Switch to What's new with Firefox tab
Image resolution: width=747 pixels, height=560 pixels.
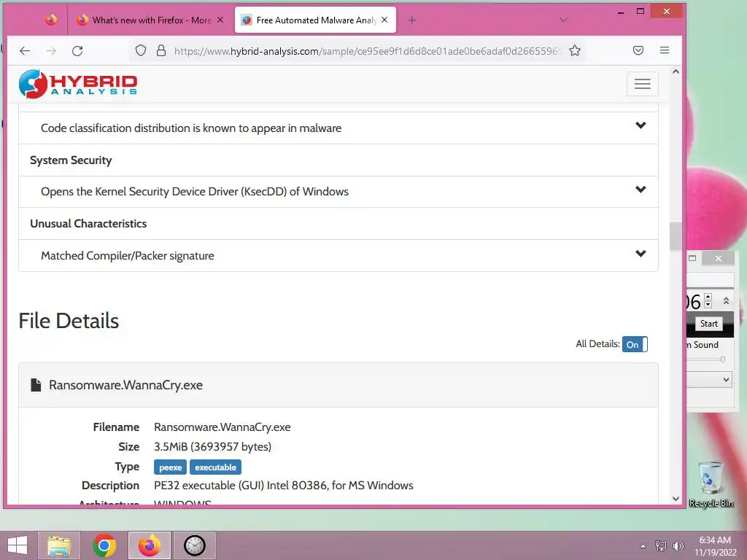pos(150,20)
